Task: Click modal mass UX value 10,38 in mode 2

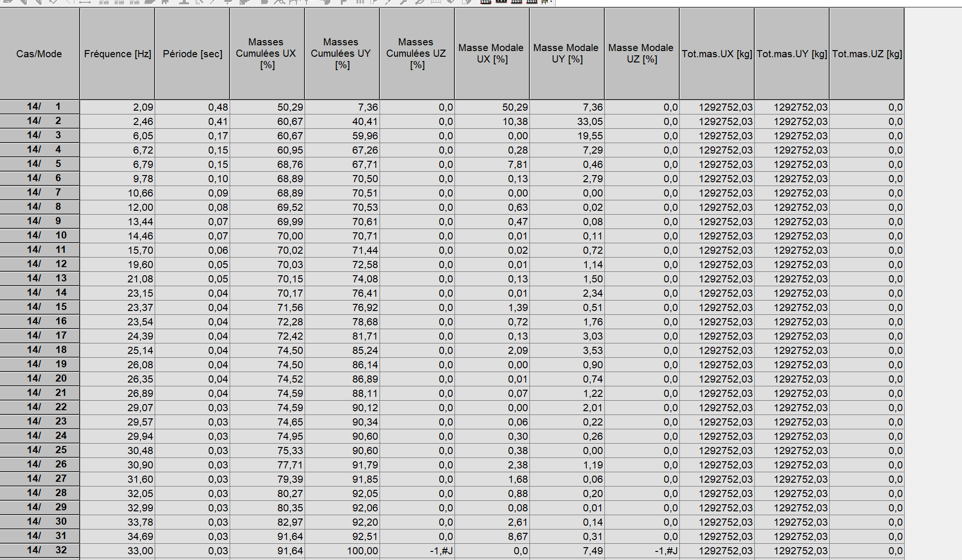Action: point(492,122)
